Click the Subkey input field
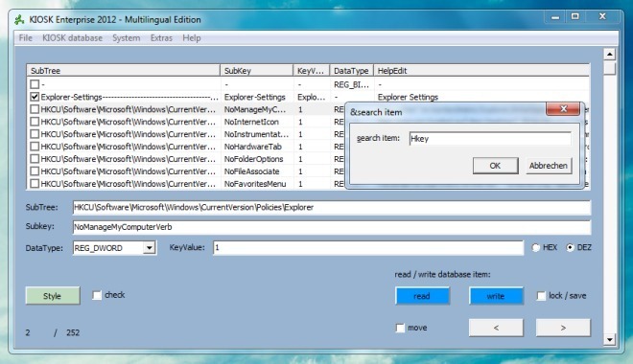This screenshot has width=633, height=364. point(332,227)
